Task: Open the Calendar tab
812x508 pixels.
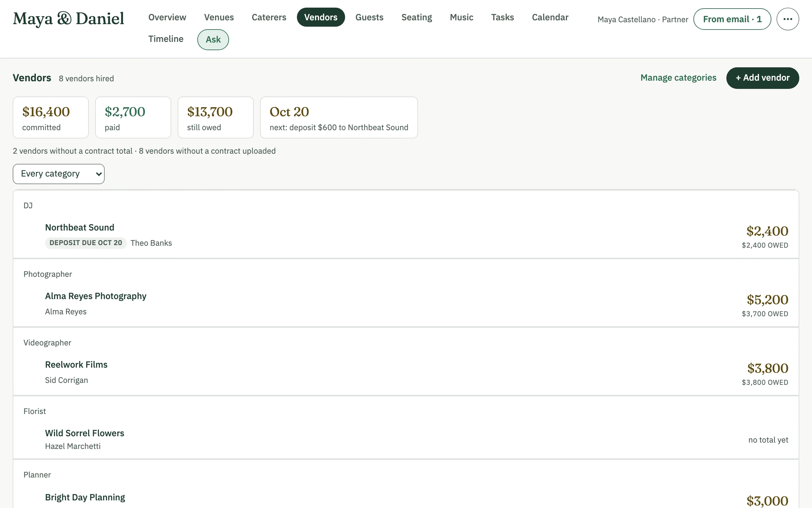Action: pos(550,17)
